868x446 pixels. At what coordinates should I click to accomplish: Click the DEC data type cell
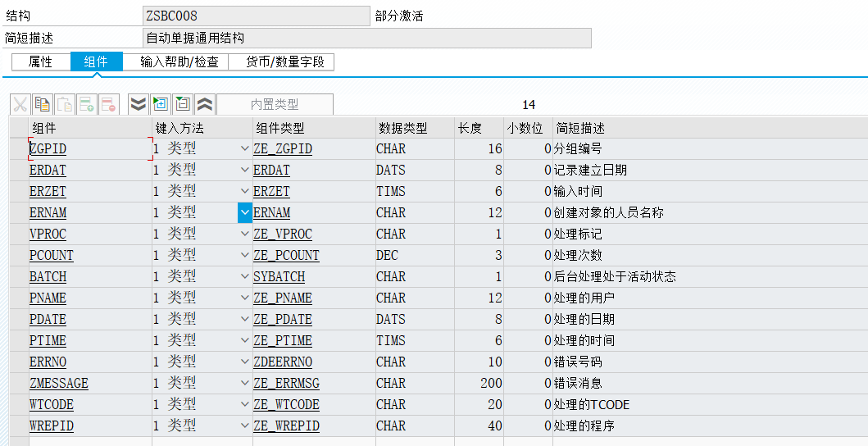tap(416, 256)
